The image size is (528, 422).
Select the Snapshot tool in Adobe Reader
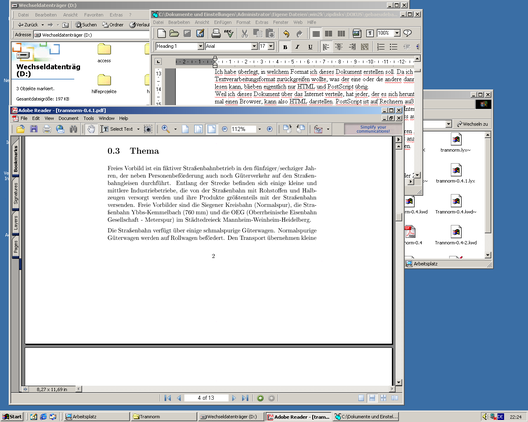[148, 129]
